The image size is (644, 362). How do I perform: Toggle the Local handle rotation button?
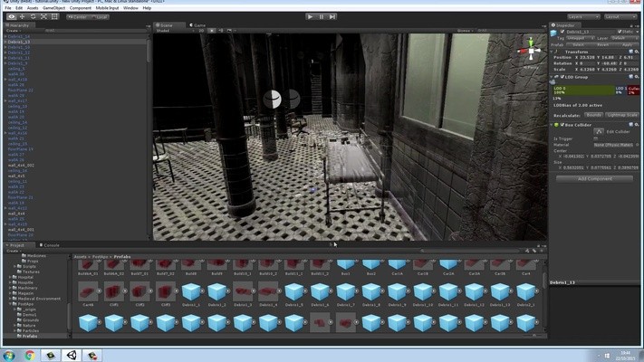pos(99,17)
